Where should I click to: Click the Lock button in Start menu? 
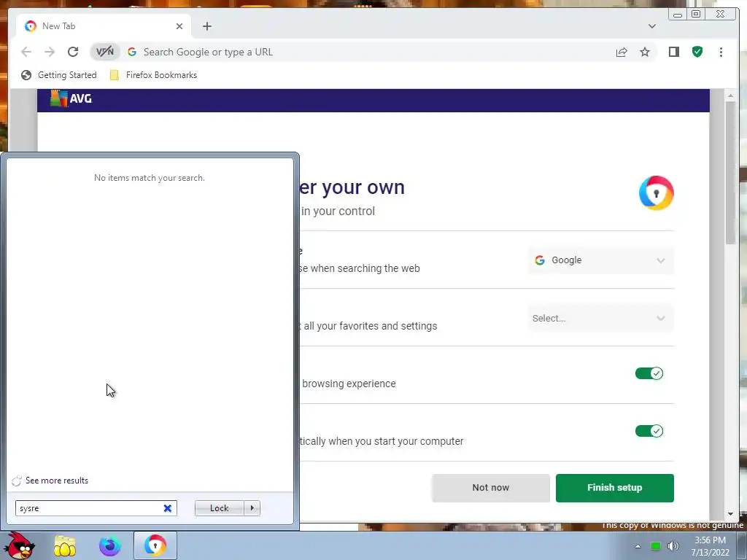tap(219, 508)
